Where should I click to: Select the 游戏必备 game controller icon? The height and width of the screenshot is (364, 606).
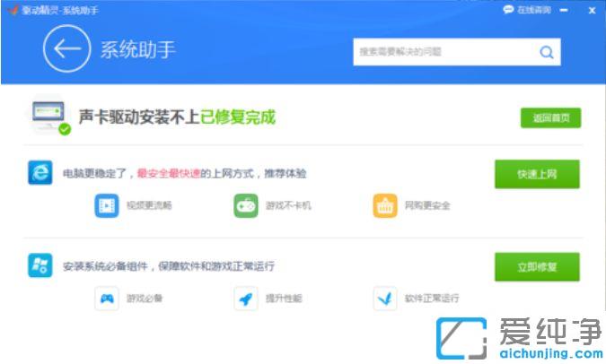click(107, 299)
